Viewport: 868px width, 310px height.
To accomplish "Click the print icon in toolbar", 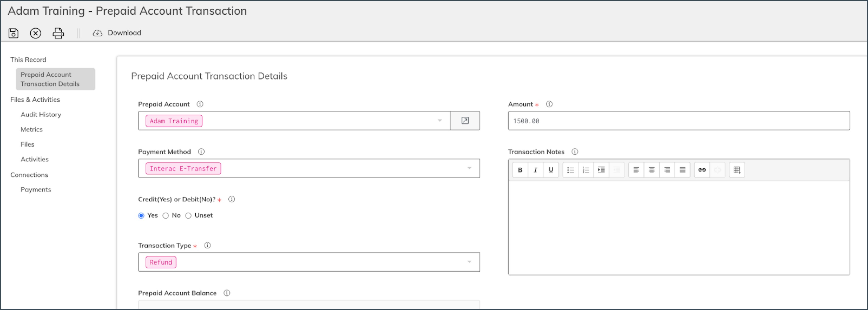I will coord(58,33).
